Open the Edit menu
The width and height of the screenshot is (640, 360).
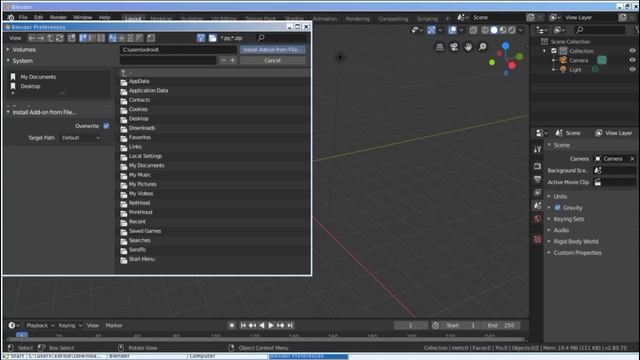coord(38,18)
